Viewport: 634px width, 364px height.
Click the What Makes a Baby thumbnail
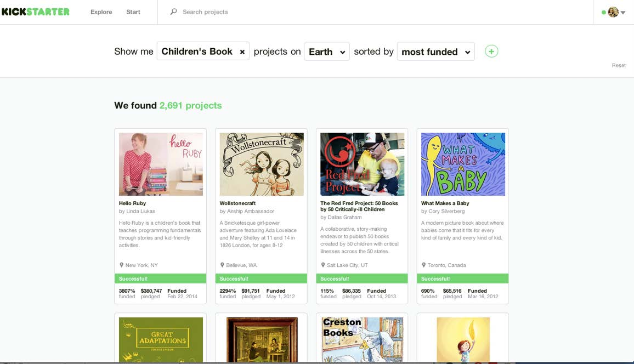(x=463, y=164)
